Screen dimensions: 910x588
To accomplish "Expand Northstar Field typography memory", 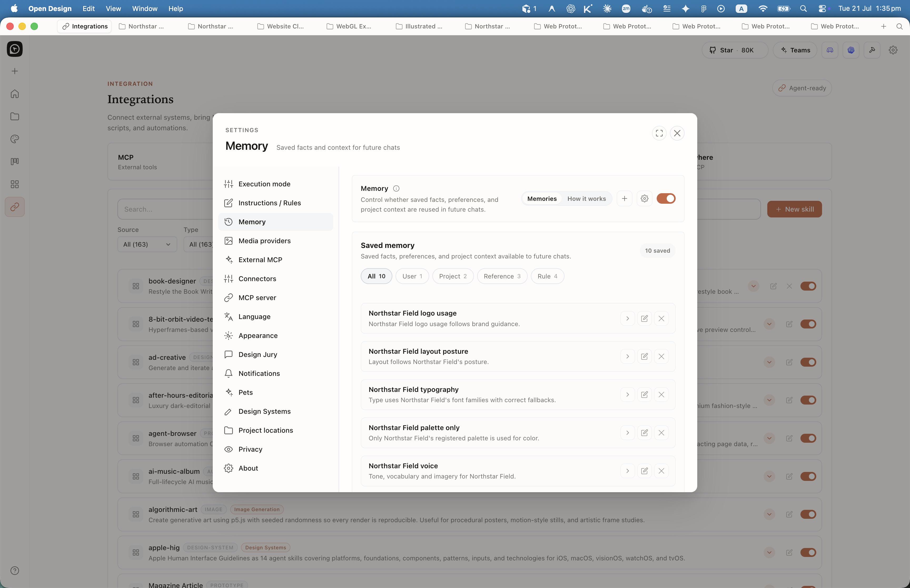I will [627, 395].
